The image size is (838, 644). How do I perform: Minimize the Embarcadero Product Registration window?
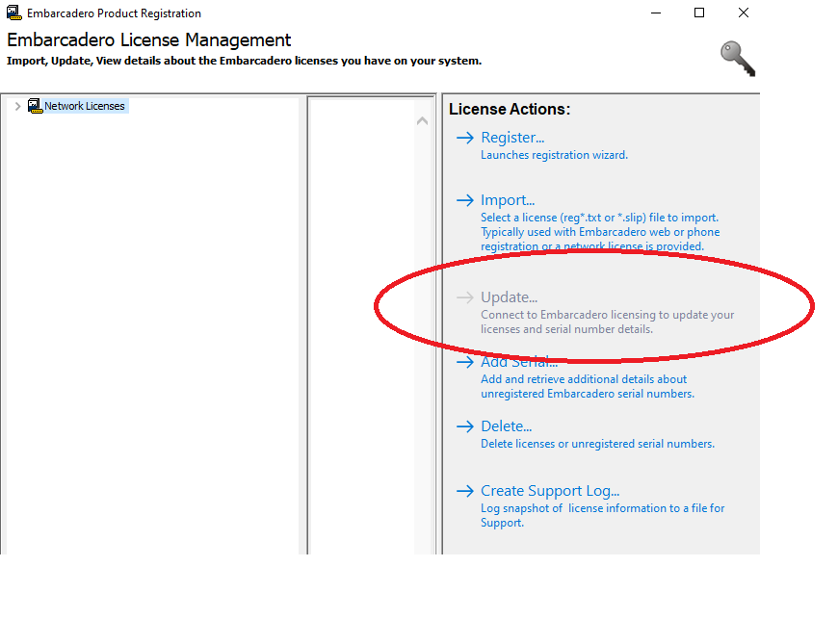(656, 13)
